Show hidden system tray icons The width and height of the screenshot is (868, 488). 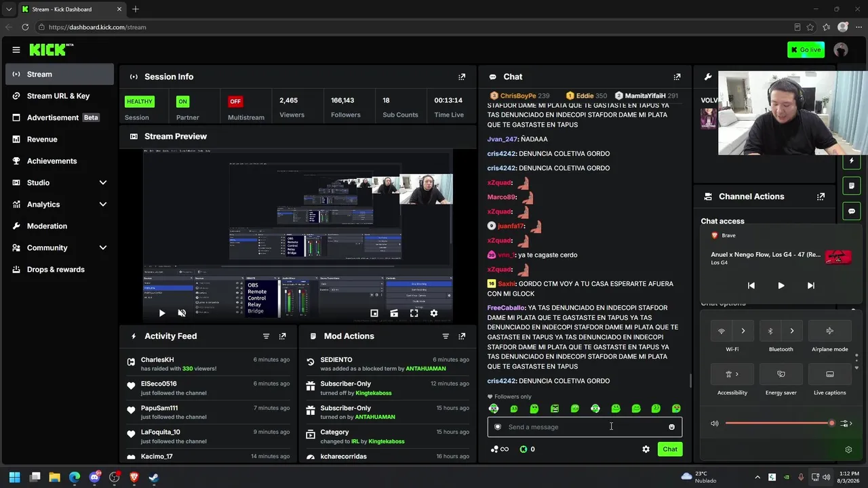pos(757,477)
